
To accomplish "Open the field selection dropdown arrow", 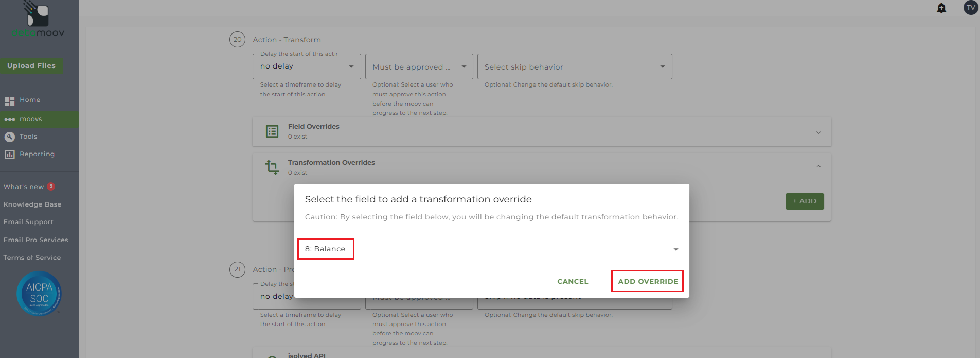I will (675, 249).
